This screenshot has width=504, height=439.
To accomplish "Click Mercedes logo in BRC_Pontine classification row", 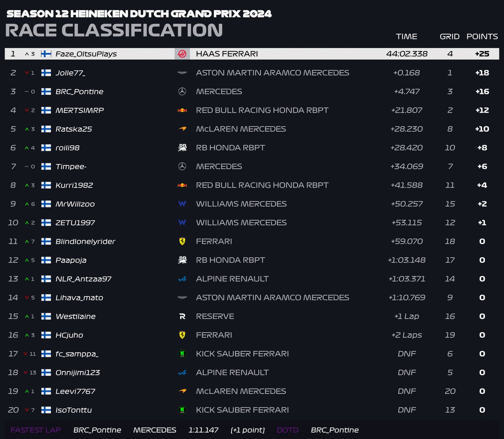I will tap(182, 91).
